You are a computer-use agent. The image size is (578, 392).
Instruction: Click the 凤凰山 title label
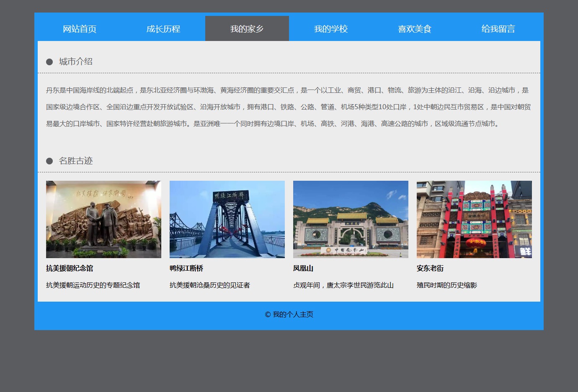(x=303, y=268)
